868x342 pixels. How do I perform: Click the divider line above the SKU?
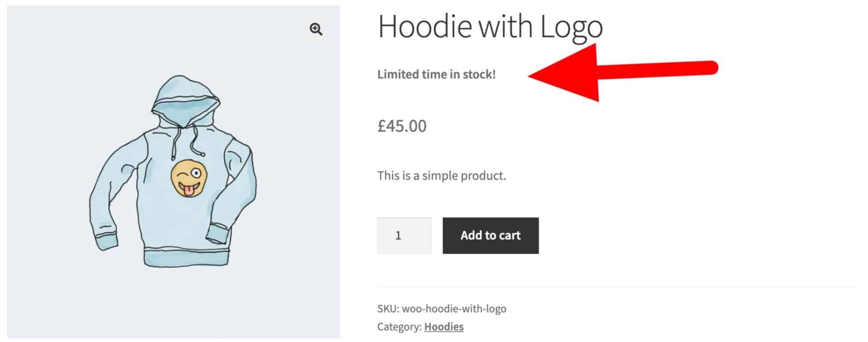[x=617, y=288]
